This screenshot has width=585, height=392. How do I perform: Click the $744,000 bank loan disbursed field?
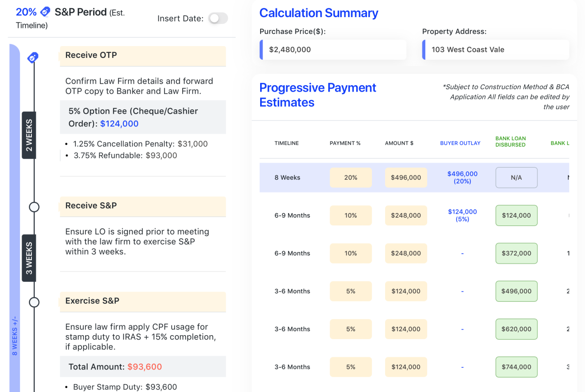click(x=516, y=367)
